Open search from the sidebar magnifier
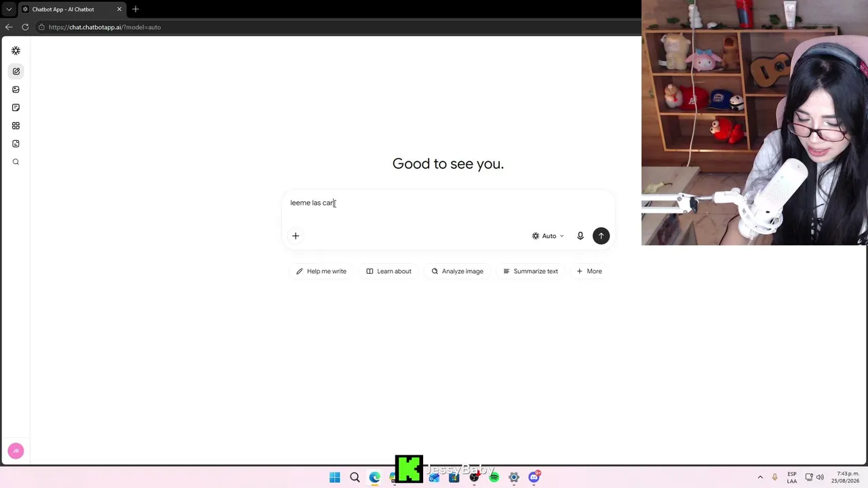Screen dimensions: 868x488 click(16, 162)
